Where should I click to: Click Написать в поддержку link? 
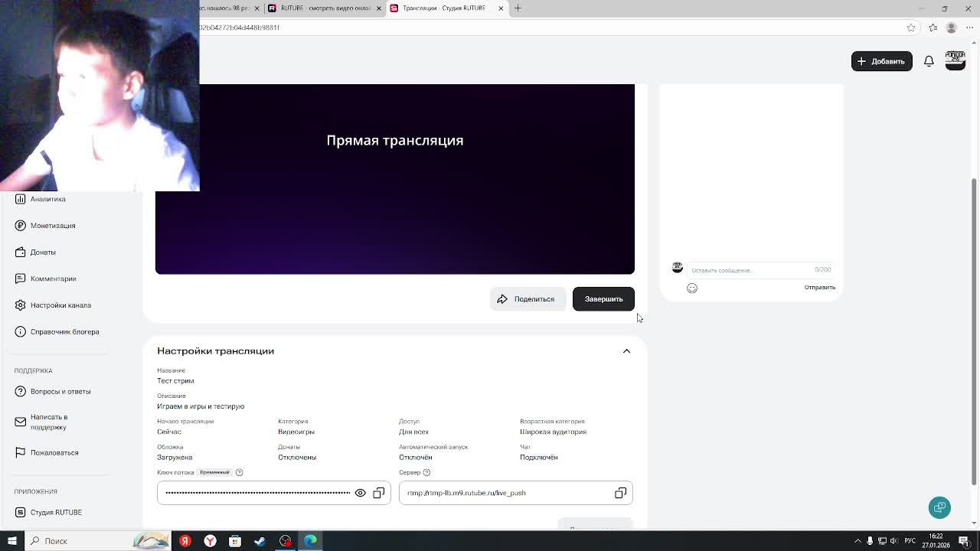49,422
